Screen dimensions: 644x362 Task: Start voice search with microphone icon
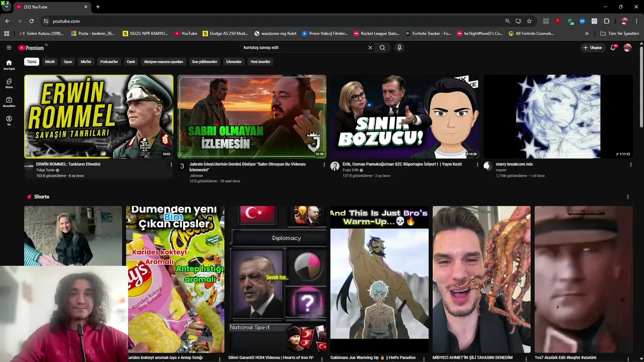399,48
